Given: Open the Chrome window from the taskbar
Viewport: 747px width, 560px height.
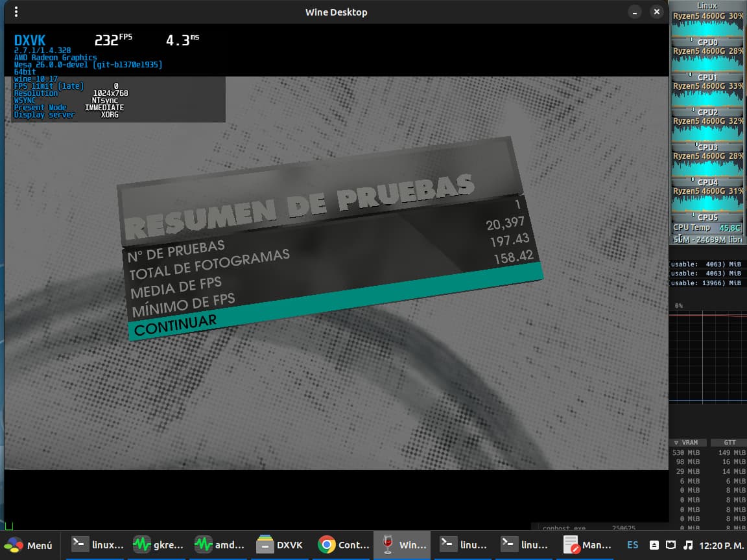Looking at the screenshot, I should (x=344, y=545).
